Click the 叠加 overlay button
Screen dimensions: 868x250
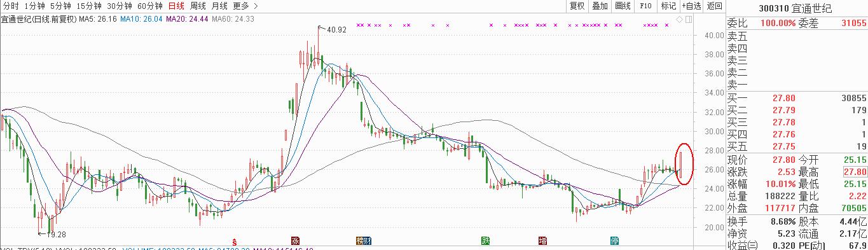tap(600, 6)
